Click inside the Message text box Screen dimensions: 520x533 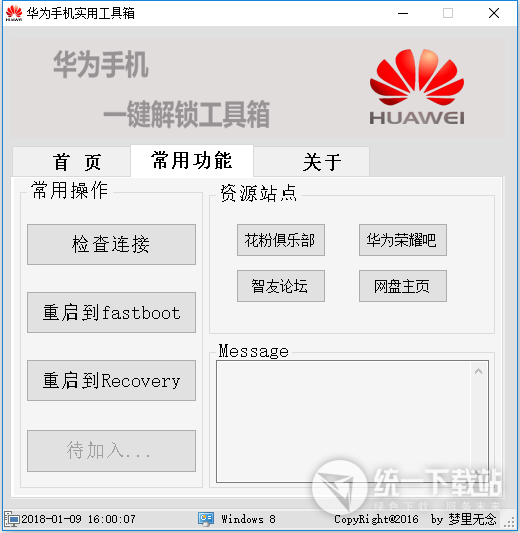point(343,422)
